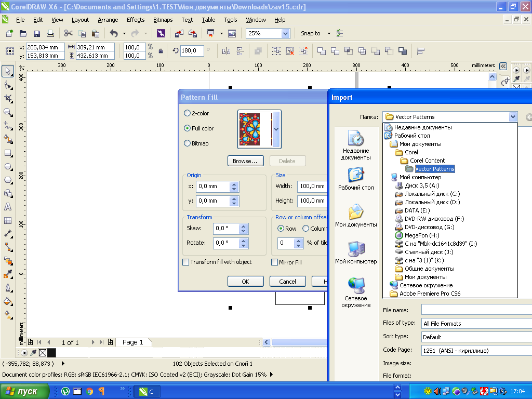Viewport: 532px width, 399px height.
Task: Select the Bitmap radio button
Action: pos(187,143)
